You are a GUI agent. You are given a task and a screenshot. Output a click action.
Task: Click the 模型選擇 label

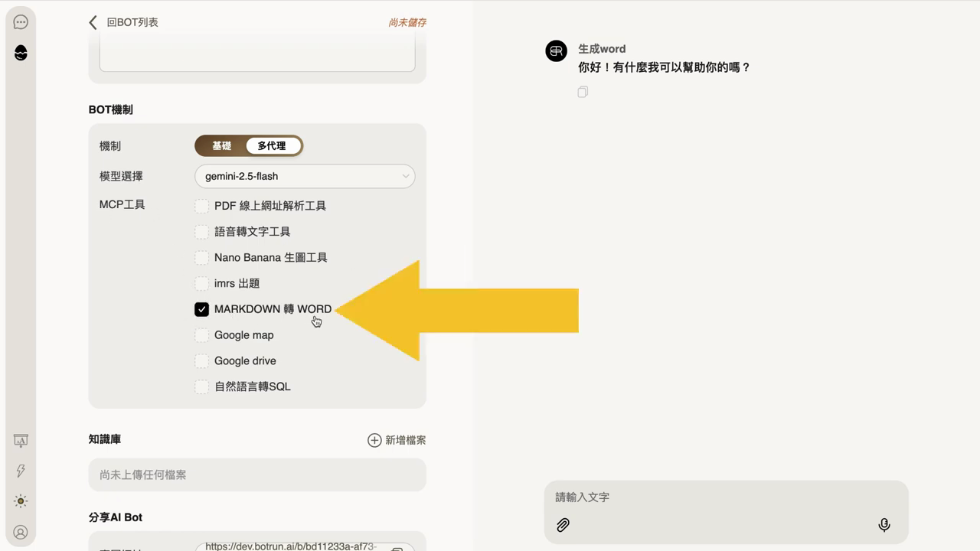click(x=121, y=176)
